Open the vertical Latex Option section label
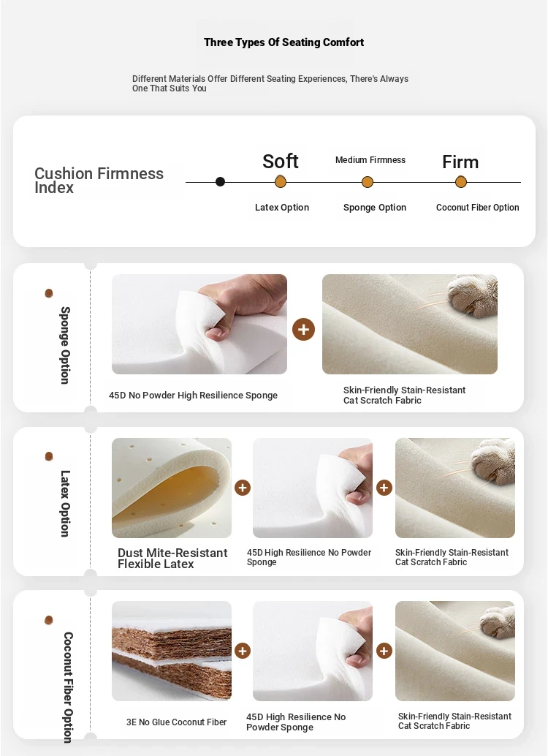The width and height of the screenshot is (548, 756). [x=65, y=503]
